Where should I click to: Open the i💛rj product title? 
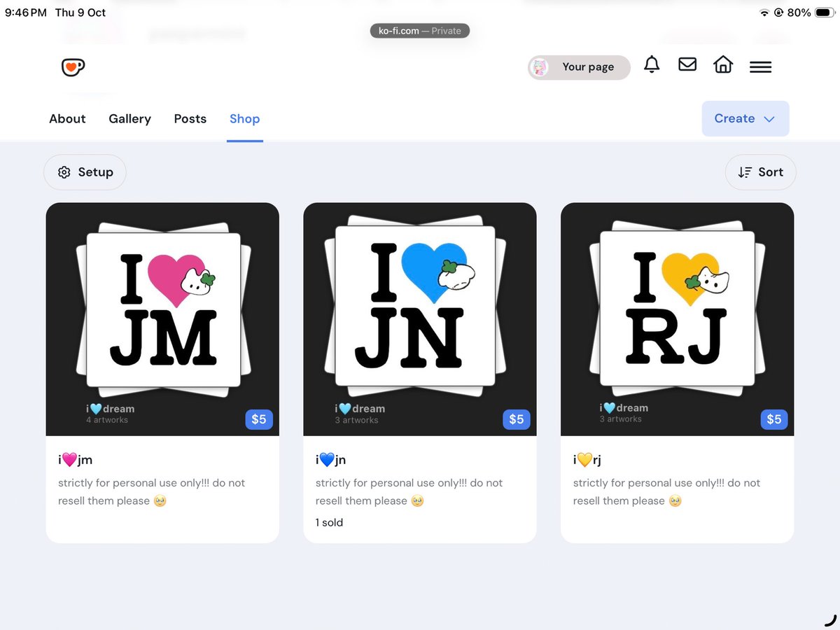point(587,460)
